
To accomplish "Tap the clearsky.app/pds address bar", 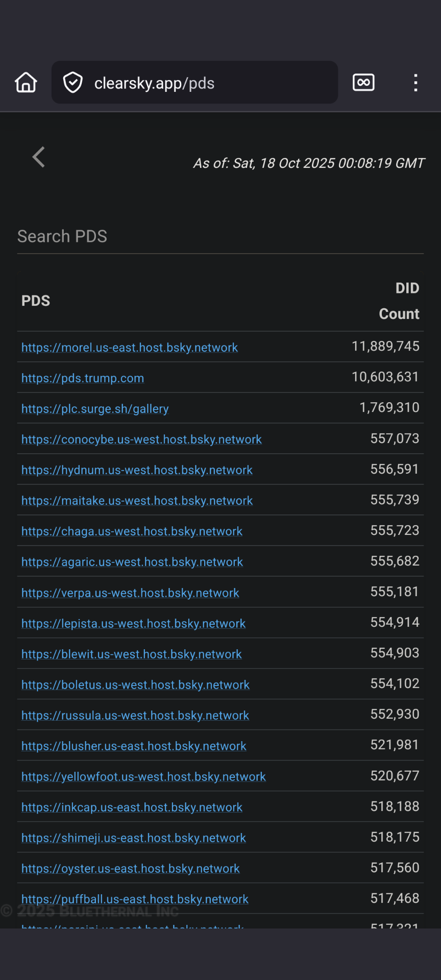I will (204, 83).
